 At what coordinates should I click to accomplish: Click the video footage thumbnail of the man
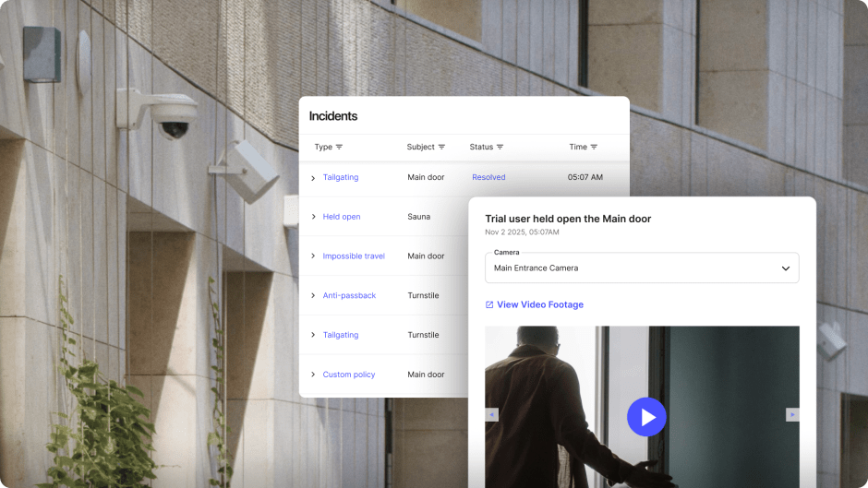point(642,407)
